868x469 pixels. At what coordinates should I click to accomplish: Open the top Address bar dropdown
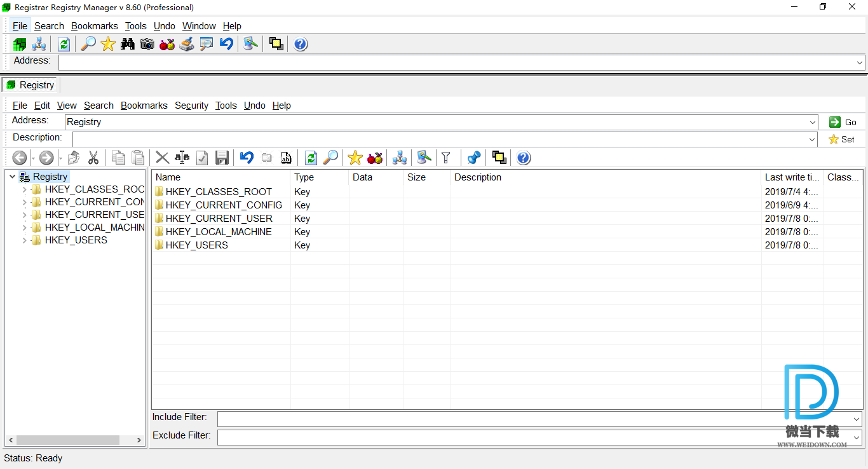[859, 63]
